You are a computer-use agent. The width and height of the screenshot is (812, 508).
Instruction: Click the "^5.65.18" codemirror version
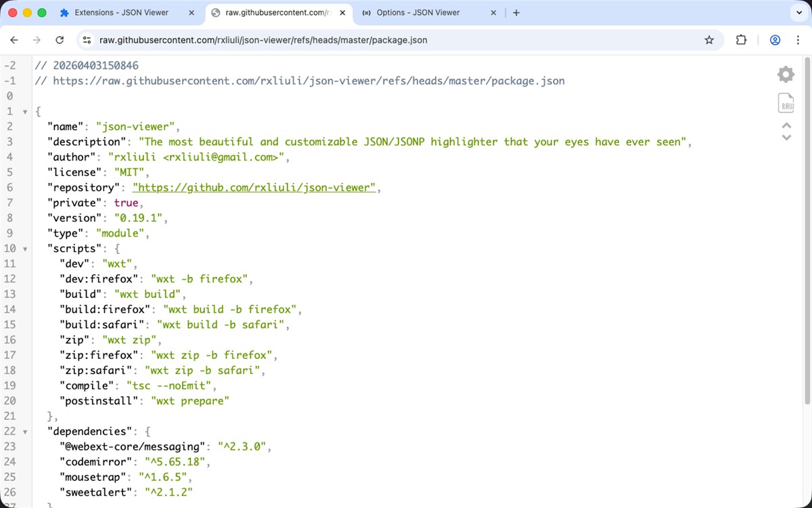[176, 462]
